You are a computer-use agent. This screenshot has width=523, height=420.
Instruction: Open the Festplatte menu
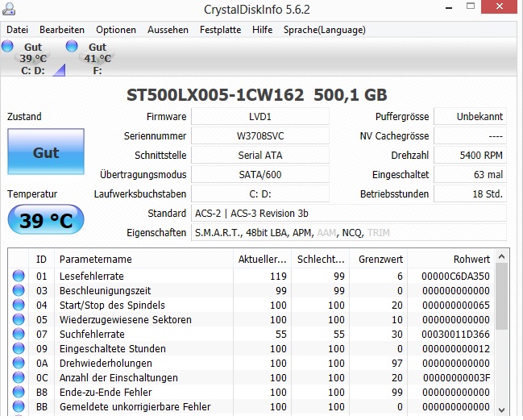pyautogui.click(x=221, y=30)
